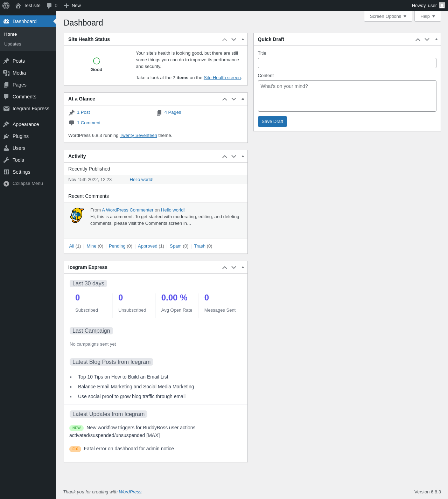
Task: Move Site Health Status widget down
Action: [x=234, y=40]
